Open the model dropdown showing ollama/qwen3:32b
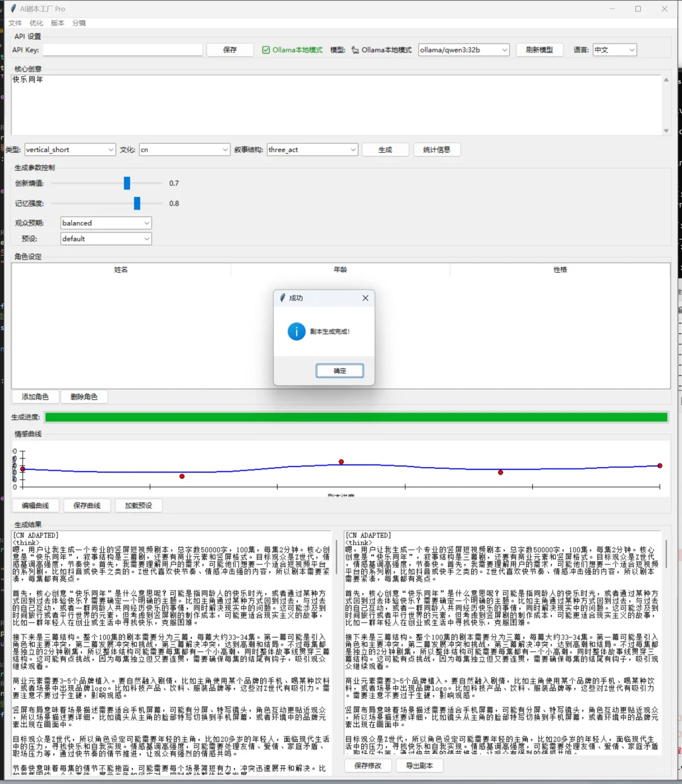This screenshot has width=682, height=784. coord(464,50)
